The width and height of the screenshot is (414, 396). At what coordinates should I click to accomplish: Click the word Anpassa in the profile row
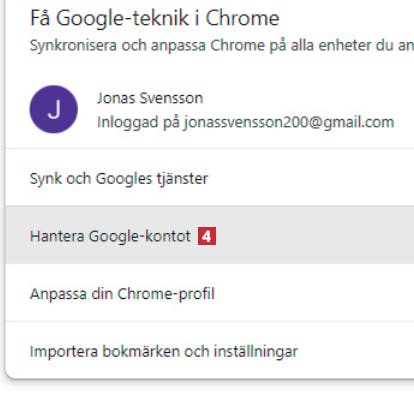tap(58, 294)
